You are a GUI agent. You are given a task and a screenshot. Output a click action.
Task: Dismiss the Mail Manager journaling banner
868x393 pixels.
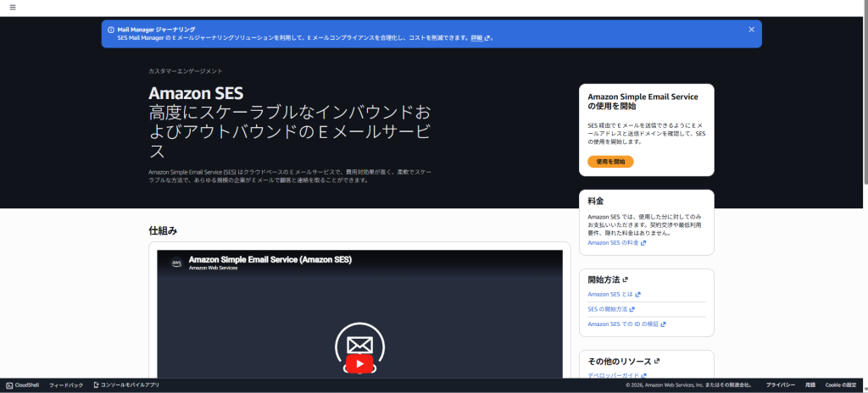point(751,30)
